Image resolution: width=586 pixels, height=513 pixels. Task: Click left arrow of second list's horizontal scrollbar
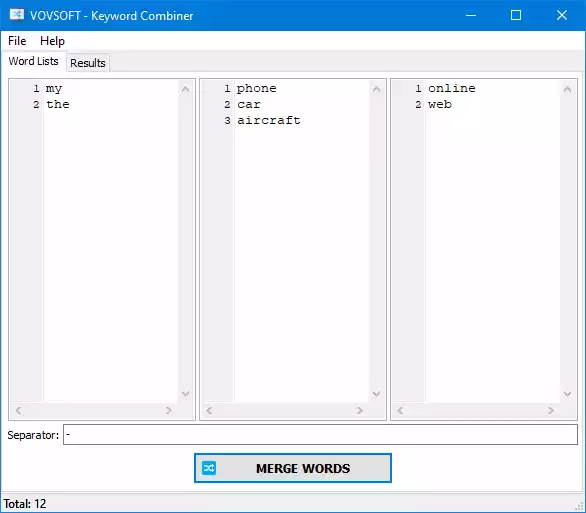pyautogui.click(x=209, y=410)
